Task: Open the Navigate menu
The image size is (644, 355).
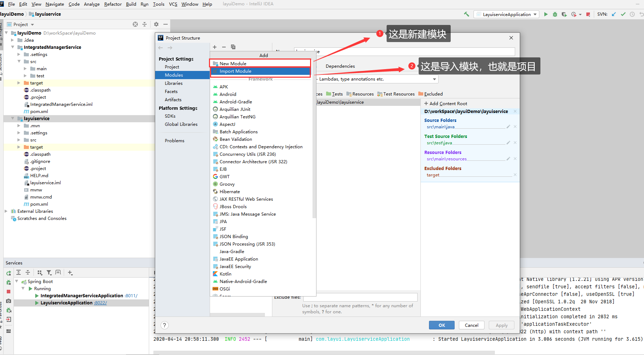Action: point(55,4)
